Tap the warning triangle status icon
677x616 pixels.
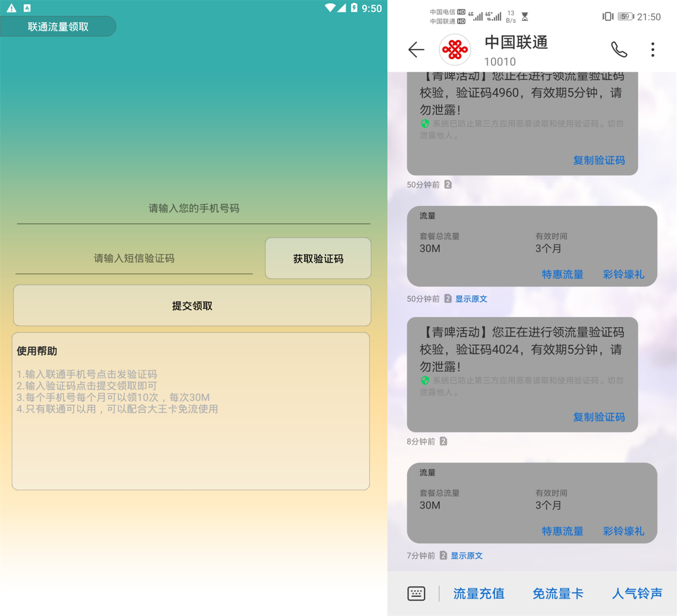(11, 8)
